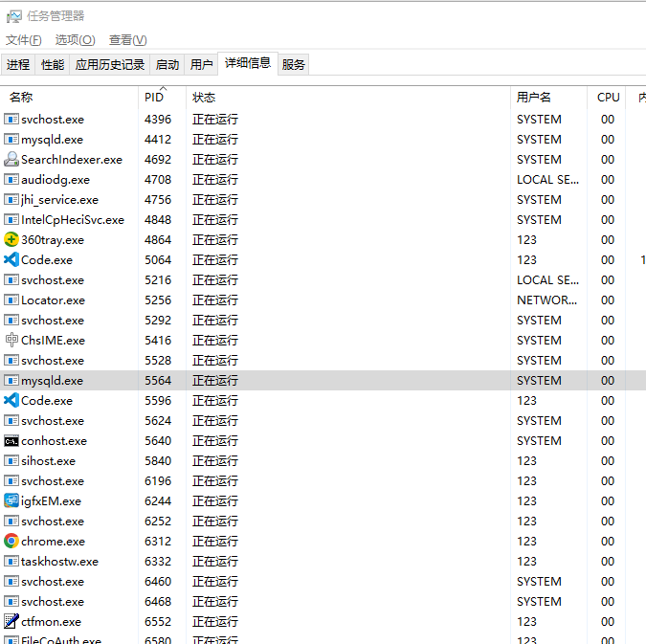646x644 pixels.
Task: Select the svchost.exe row with PID 5624
Action: point(323,421)
